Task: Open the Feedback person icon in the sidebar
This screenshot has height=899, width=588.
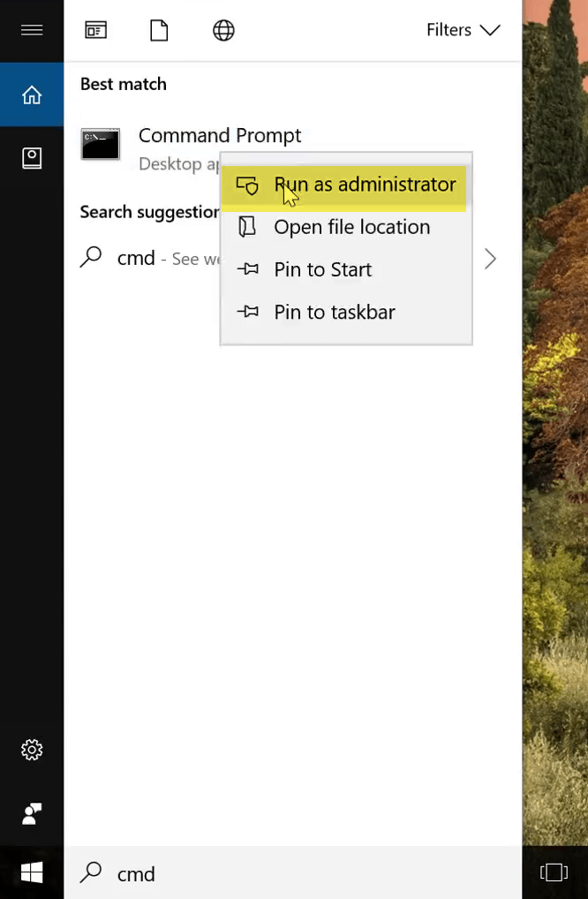Action: point(32,813)
